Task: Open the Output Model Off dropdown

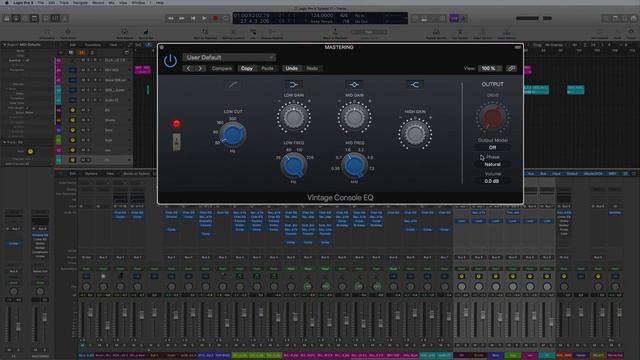Action: tap(493, 147)
